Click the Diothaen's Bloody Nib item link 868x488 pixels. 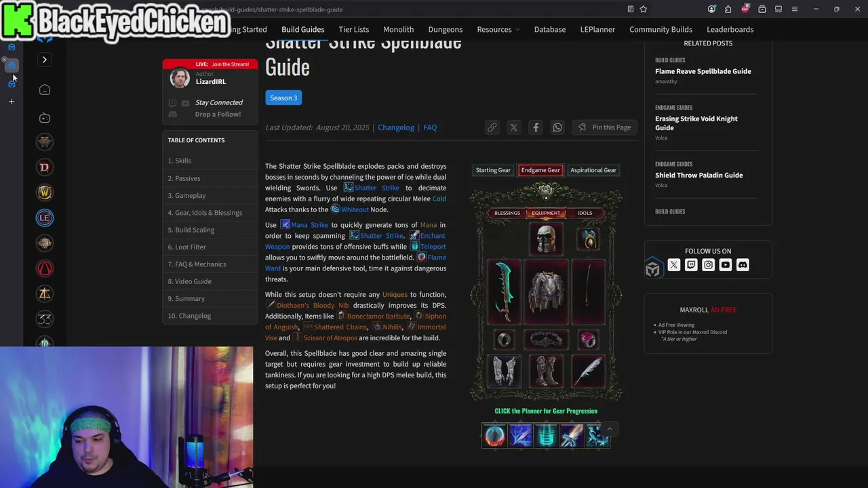[x=313, y=305]
